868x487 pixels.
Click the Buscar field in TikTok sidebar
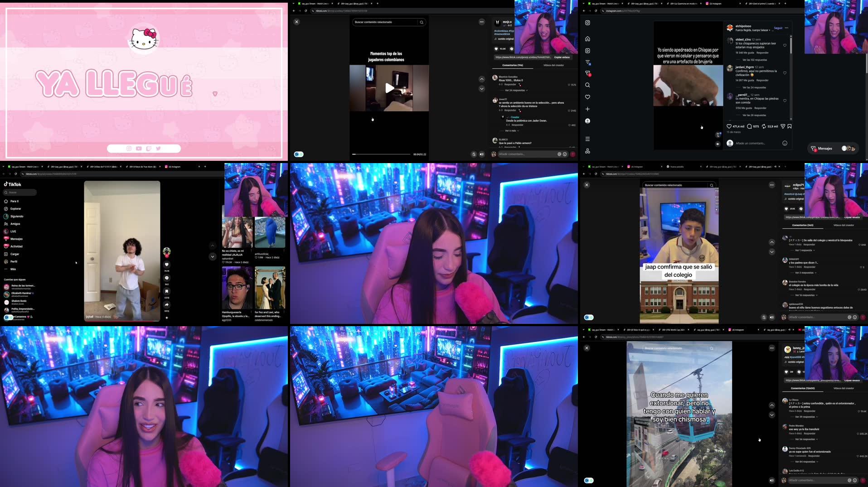point(20,193)
